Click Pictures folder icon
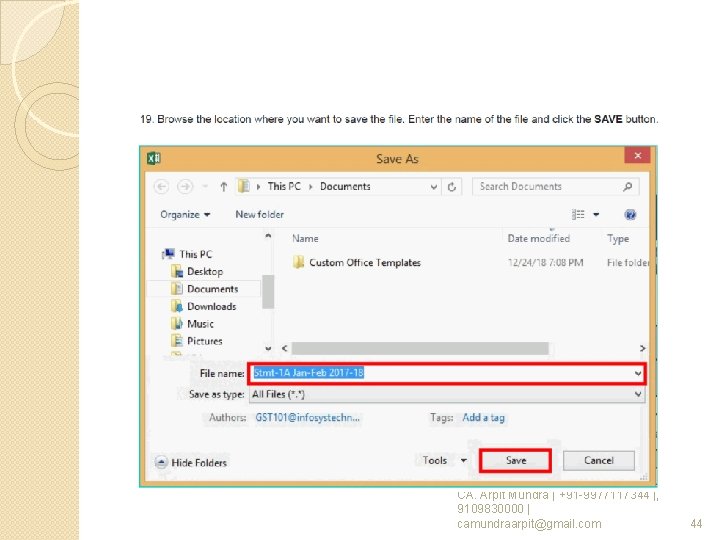The width and height of the screenshot is (720, 540). pos(177,341)
